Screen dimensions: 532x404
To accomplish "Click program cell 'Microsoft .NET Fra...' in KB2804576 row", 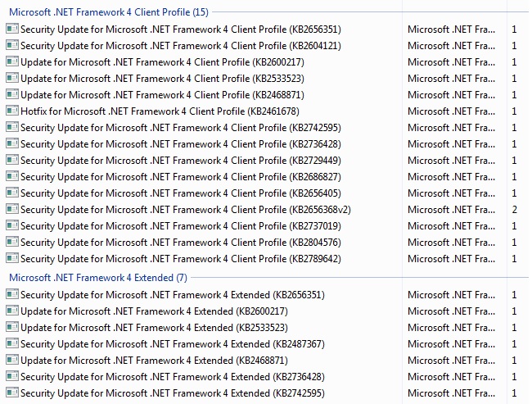I will point(451,243).
